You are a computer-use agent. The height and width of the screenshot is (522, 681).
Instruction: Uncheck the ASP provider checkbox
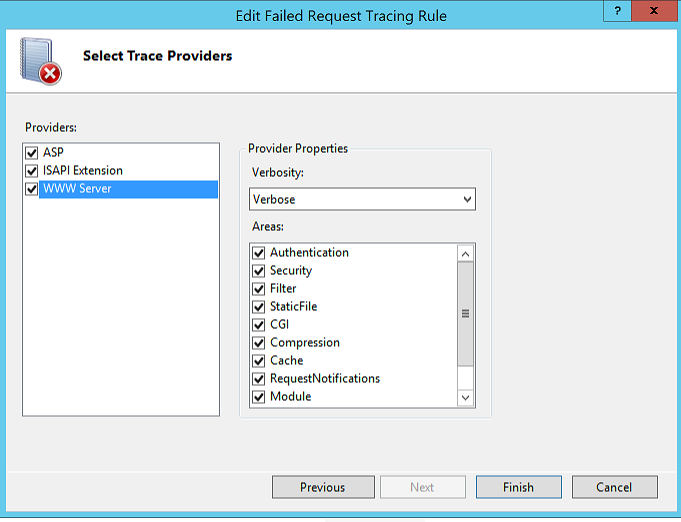pos(32,153)
